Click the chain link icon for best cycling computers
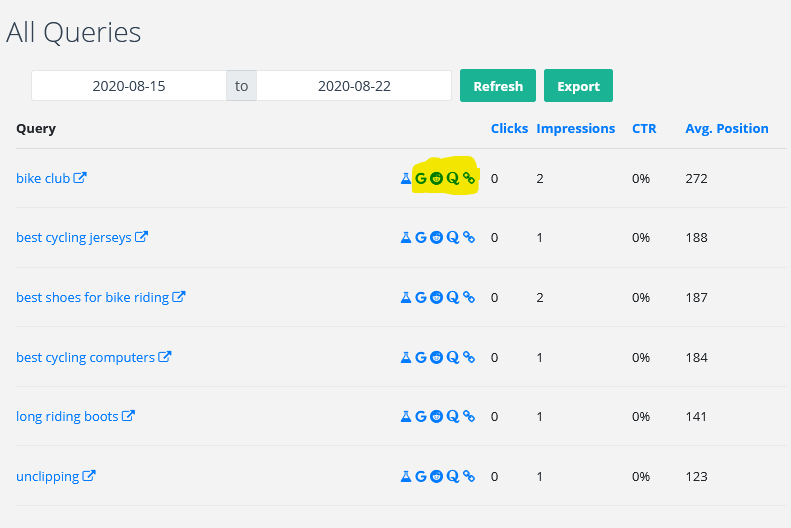791x528 pixels. click(469, 358)
